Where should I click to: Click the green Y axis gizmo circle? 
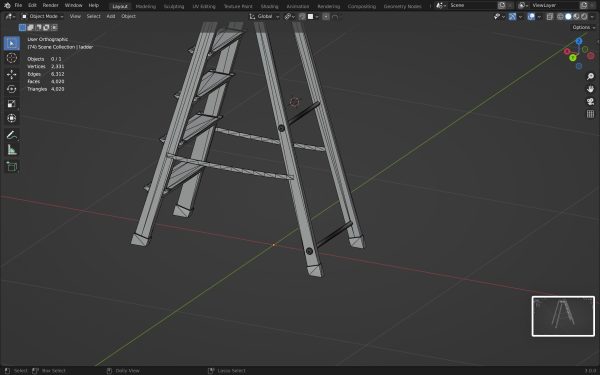572,58
